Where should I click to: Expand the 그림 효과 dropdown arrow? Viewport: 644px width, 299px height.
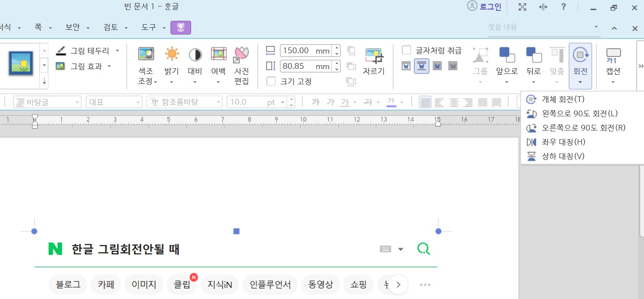coord(109,66)
